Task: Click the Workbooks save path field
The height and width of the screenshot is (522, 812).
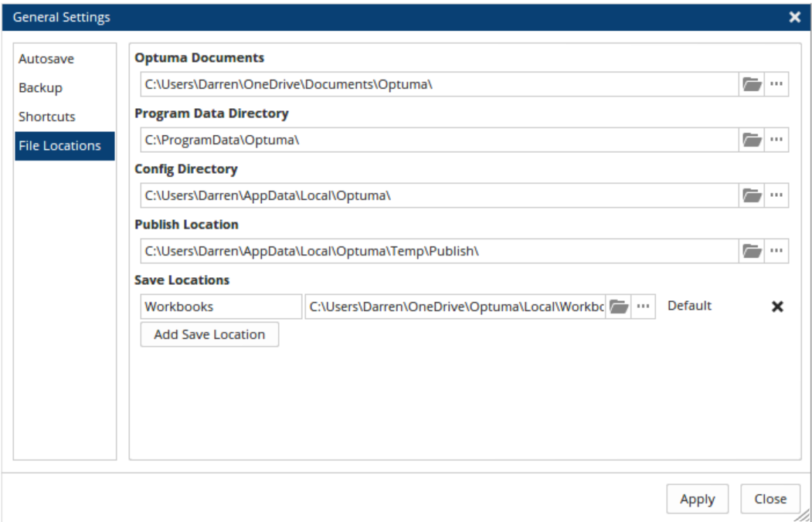Action: [455, 307]
